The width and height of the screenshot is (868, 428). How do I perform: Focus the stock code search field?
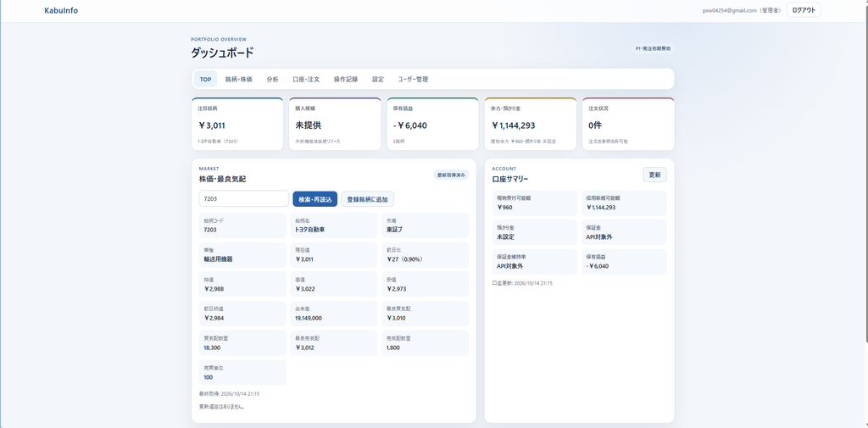(x=243, y=199)
